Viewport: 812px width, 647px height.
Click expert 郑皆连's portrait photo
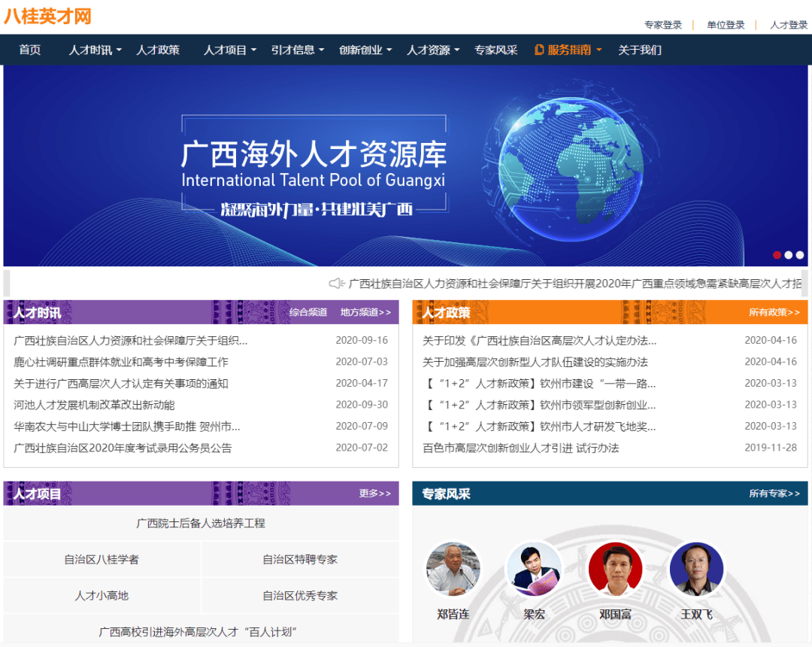(453, 569)
